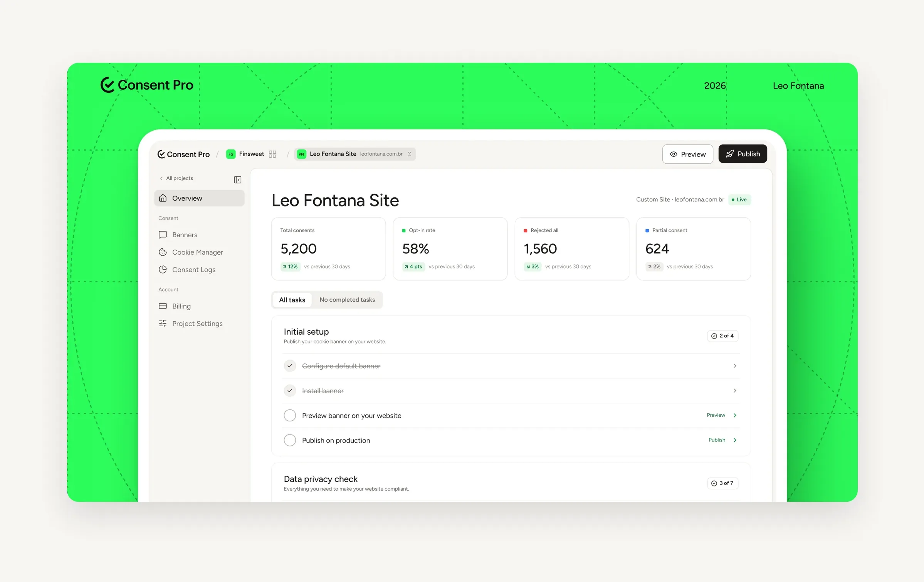Uncheck the Install banner task
924x582 pixels.
pyautogui.click(x=290, y=391)
